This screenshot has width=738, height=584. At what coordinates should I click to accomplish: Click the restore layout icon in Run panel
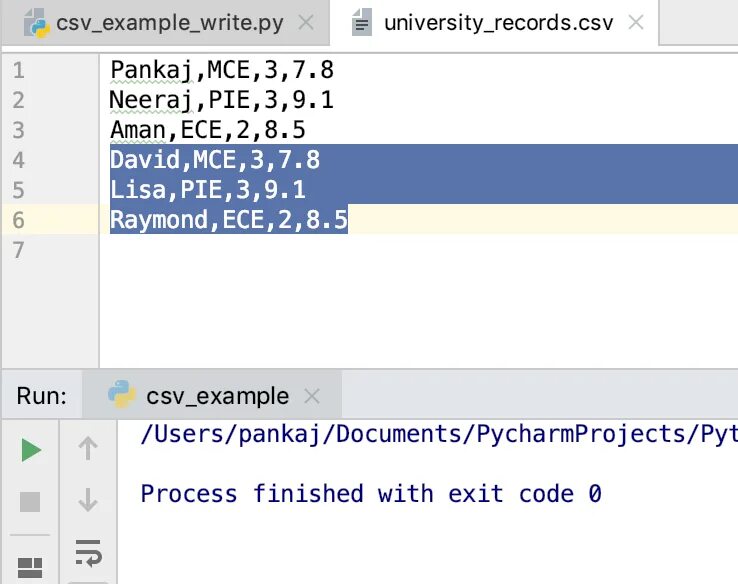pos(31,568)
